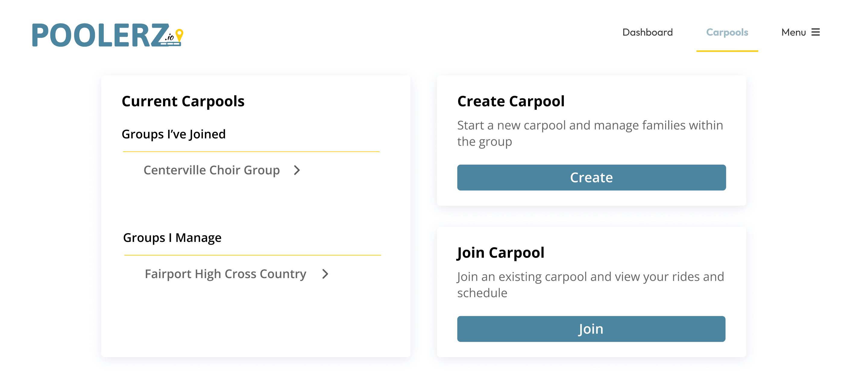Switch to the Carpools tab
868x371 pixels.
(727, 32)
